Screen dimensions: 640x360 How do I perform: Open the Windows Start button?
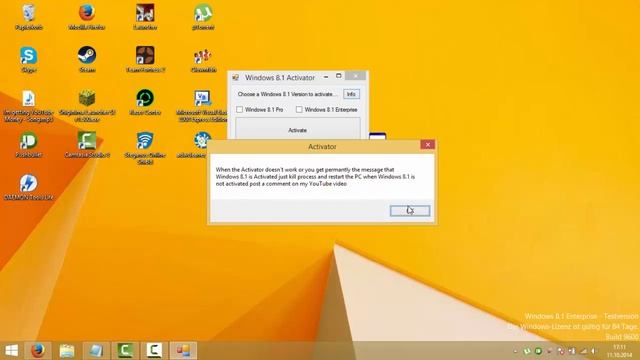pos(11,350)
